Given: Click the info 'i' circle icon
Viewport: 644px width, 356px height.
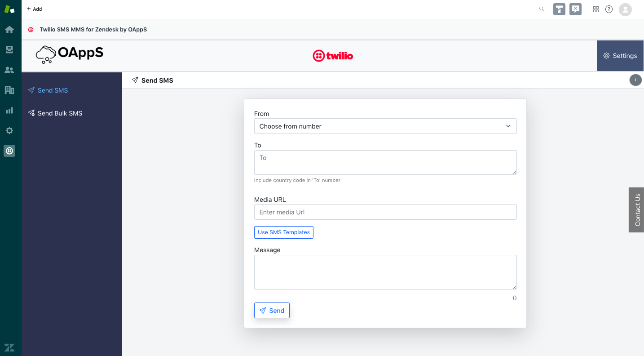Looking at the screenshot, I should [x=635, y=80].
